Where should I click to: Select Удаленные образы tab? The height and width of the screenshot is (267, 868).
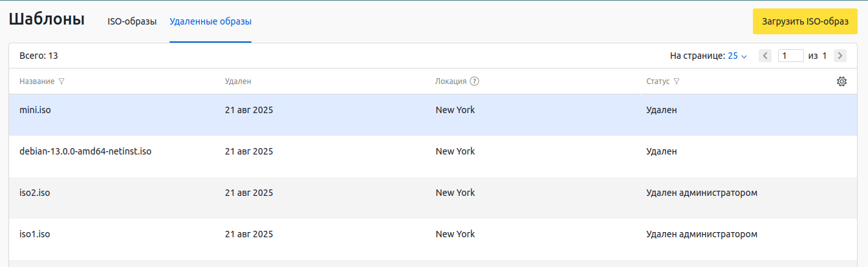210,21
